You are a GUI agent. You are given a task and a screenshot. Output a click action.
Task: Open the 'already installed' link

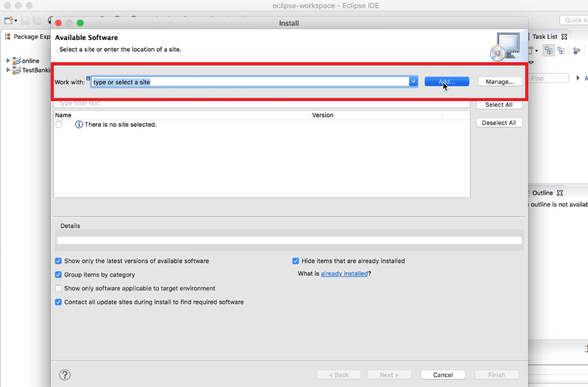pos(345,274)
